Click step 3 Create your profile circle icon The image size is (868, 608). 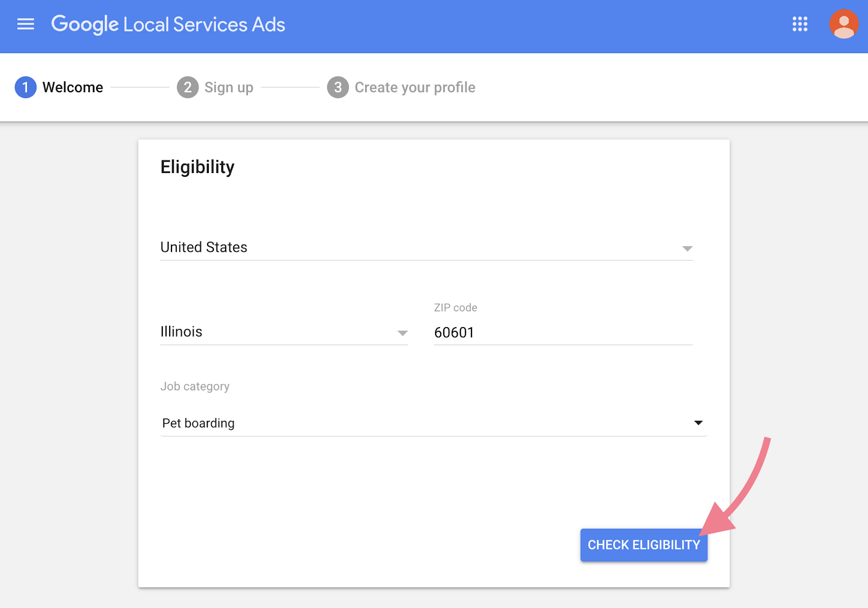(337, 87)
